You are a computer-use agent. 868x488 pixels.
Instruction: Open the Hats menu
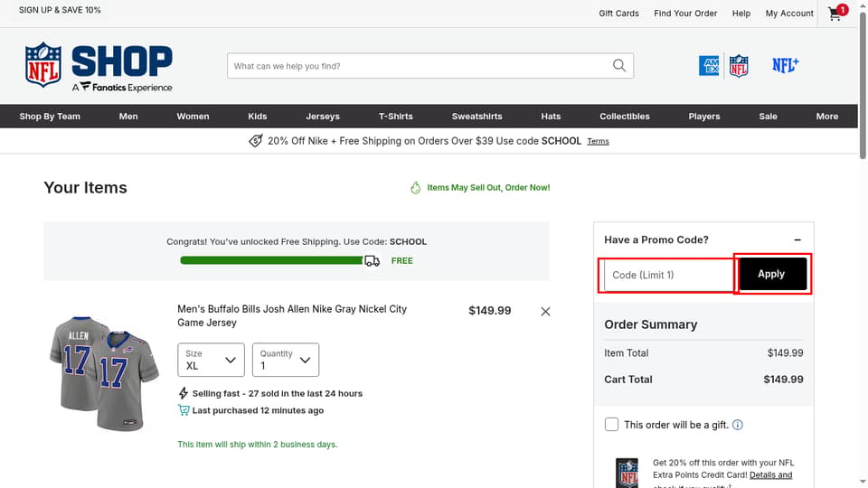(x=551, y=117)
